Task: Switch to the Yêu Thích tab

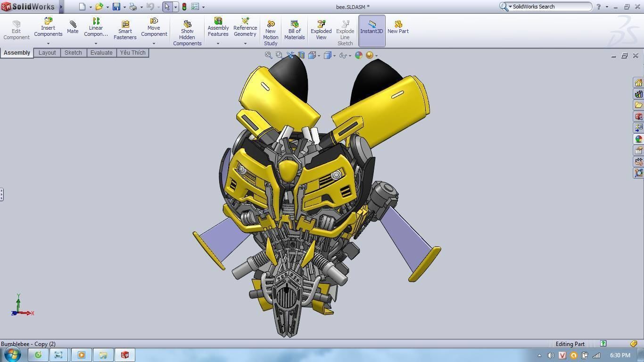Action: 132,53
